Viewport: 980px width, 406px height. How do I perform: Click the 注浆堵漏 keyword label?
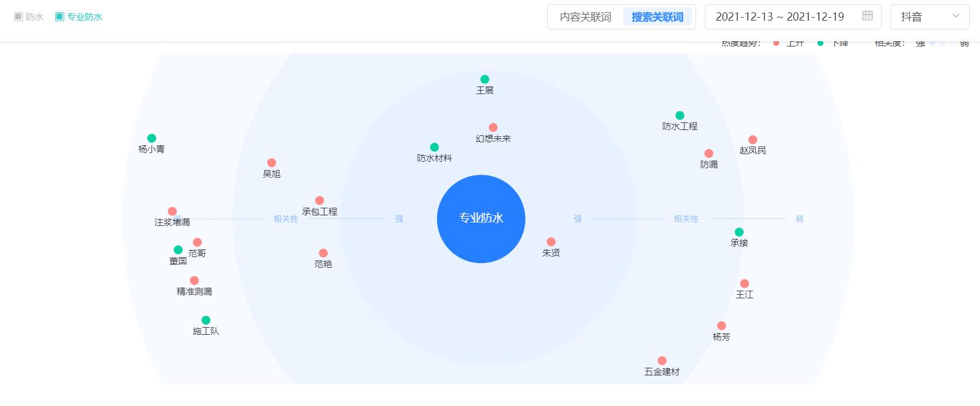[x=172, y=222]
